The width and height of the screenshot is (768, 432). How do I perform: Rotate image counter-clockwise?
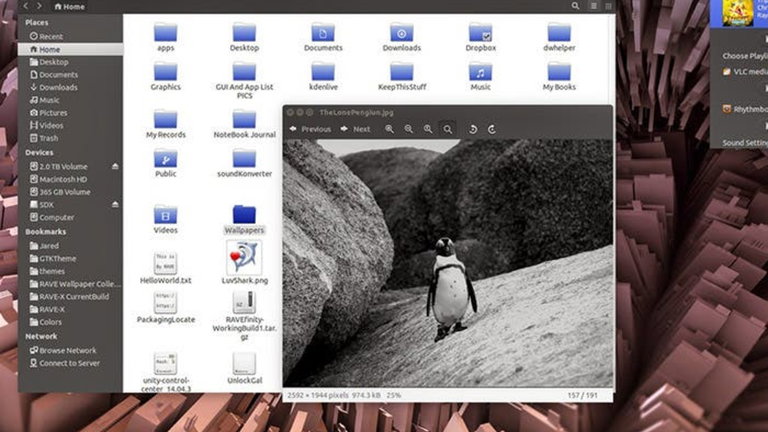(473, 129)
